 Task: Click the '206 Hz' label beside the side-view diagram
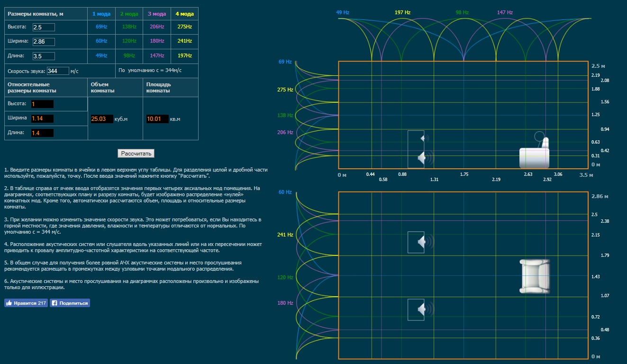coord(285,132)
